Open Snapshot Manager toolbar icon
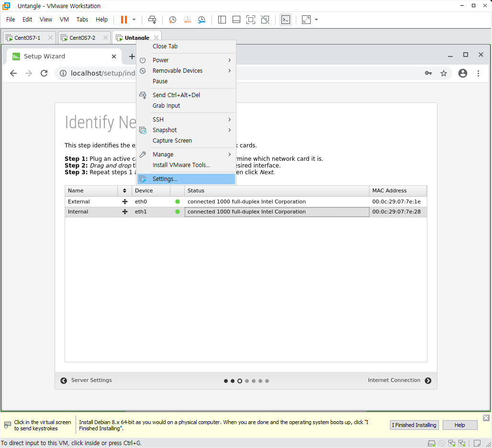The image size is (492, 448). click(x=201, y=20)
